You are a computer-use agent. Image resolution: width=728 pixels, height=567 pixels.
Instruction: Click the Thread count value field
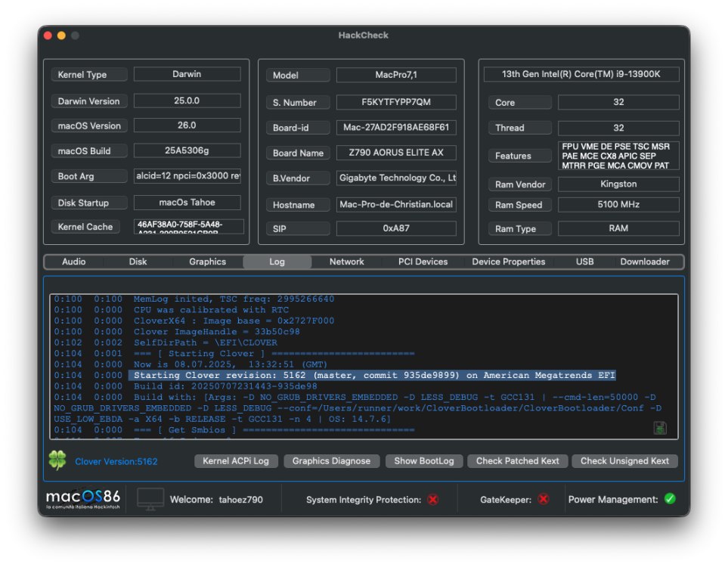pos(618,128)
